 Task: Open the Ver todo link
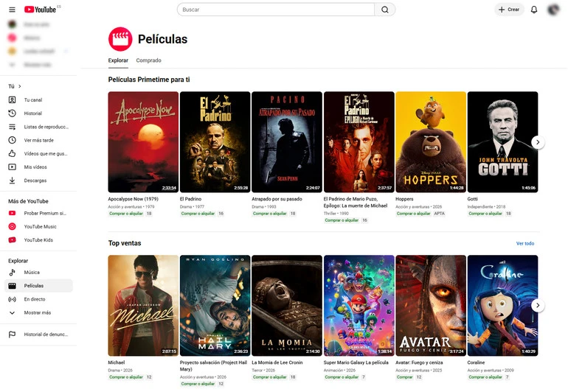(525, 244)
